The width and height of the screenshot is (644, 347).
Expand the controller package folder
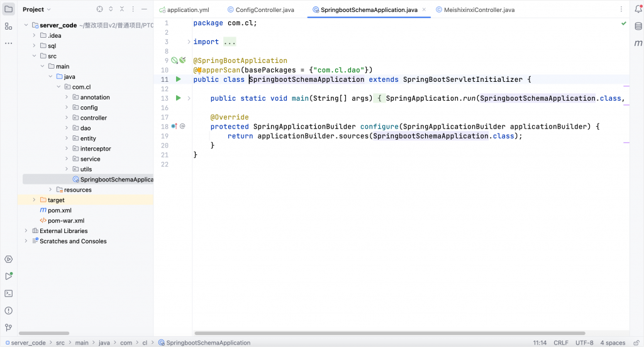(67, 118)
